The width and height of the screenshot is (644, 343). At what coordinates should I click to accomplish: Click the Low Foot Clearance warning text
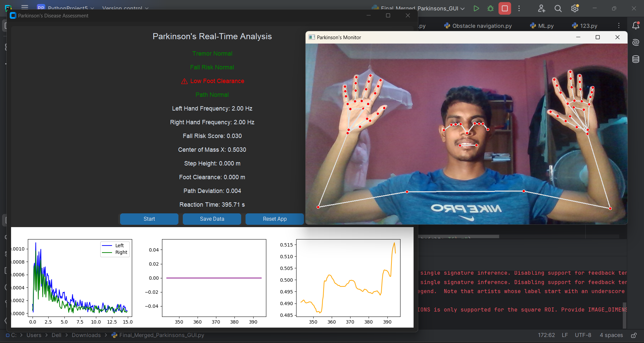pyautogui.click(x=217, y=81)
